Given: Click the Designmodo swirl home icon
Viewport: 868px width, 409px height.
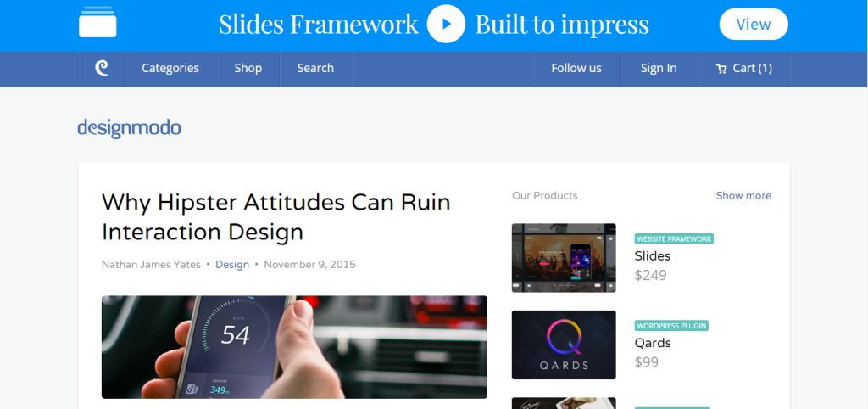Looking at the screenshot, I should coord(102,69).
